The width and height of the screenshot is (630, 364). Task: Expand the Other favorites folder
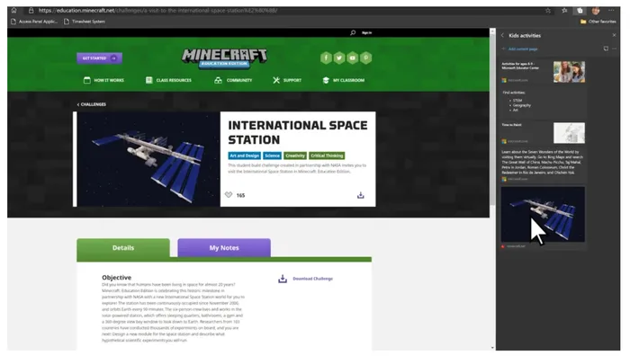point(598,22)
